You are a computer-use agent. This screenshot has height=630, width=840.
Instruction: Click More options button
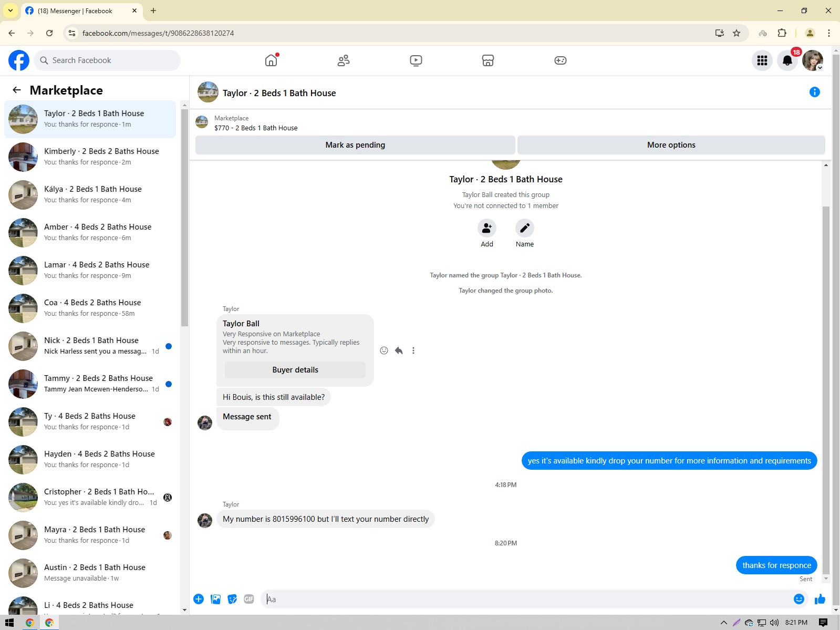[671, 145]
